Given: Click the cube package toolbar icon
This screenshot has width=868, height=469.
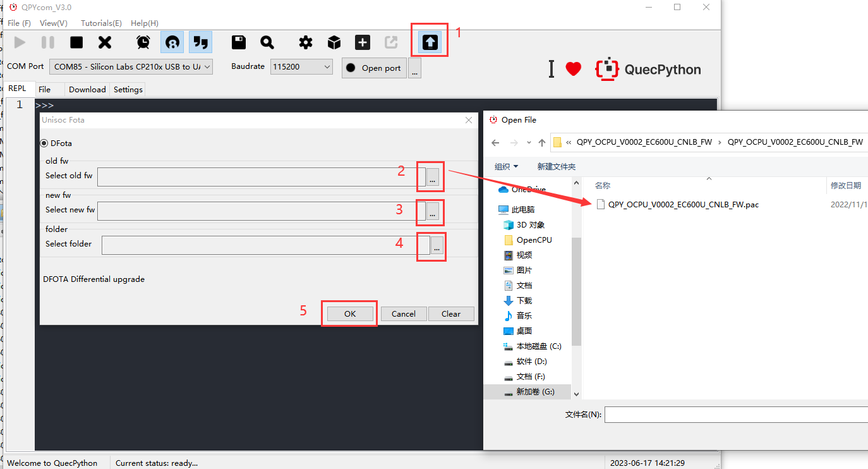Looking at the screenshot, I should (334, 42).
